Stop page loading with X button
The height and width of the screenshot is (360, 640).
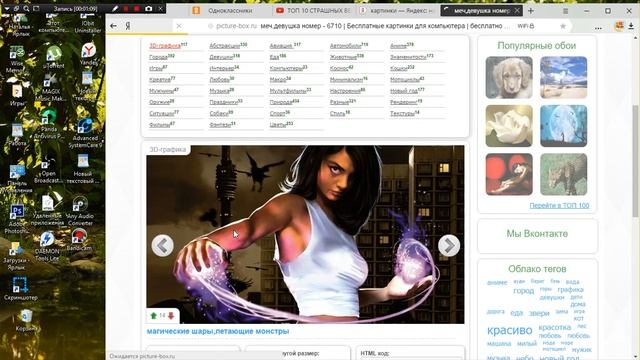click(x=179, y=26)
